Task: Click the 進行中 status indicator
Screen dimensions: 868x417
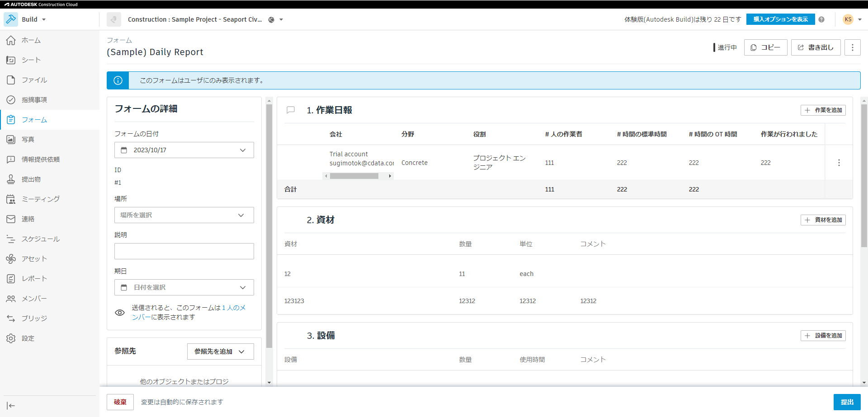Action: pos(725,47)
